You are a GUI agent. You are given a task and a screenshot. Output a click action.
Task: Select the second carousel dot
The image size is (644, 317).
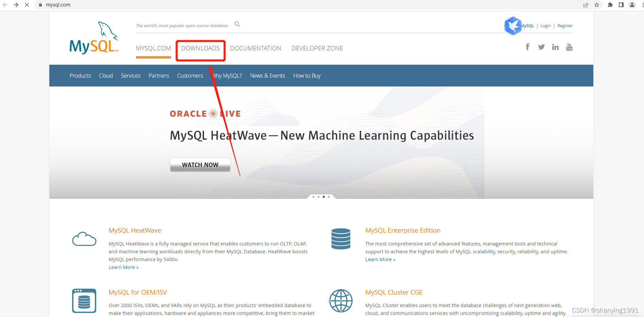[319, 197]
